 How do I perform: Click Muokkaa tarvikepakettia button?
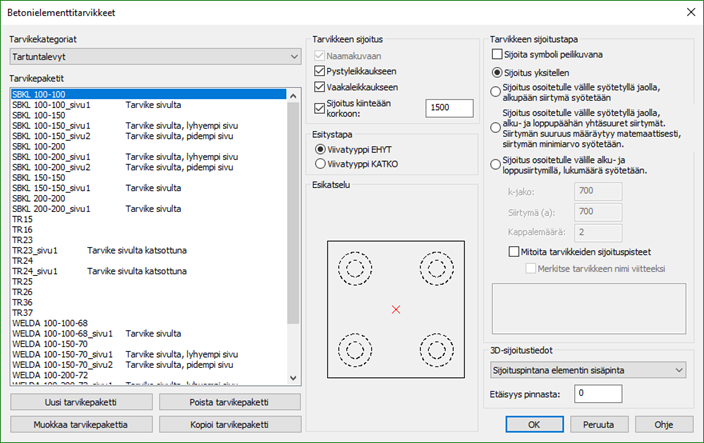click(x=80, y=424)
